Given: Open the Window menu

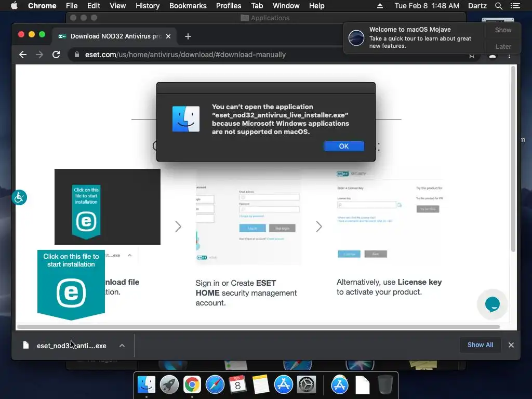Looking at the screenshot, I should (x=286, y=6).
